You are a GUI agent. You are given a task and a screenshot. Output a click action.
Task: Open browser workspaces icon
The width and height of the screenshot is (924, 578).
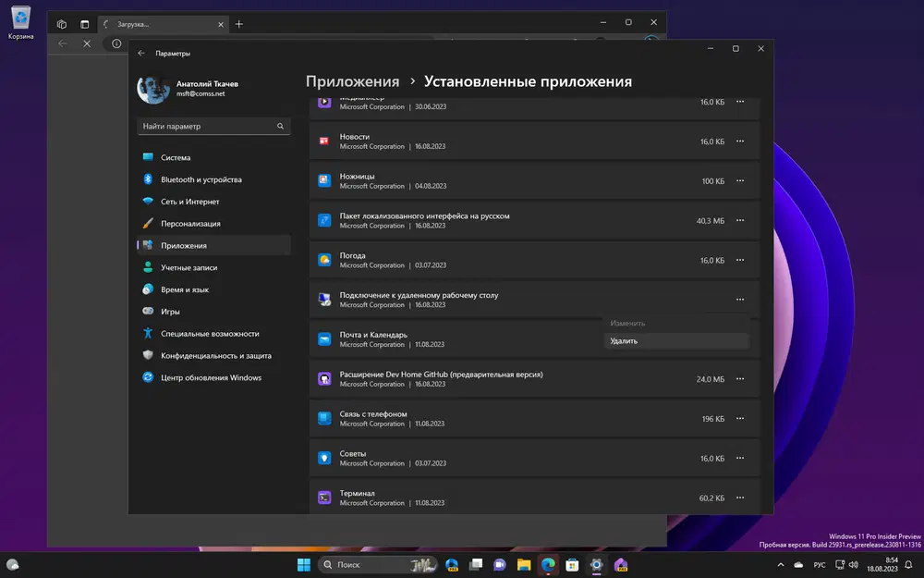tap(61, 24)
